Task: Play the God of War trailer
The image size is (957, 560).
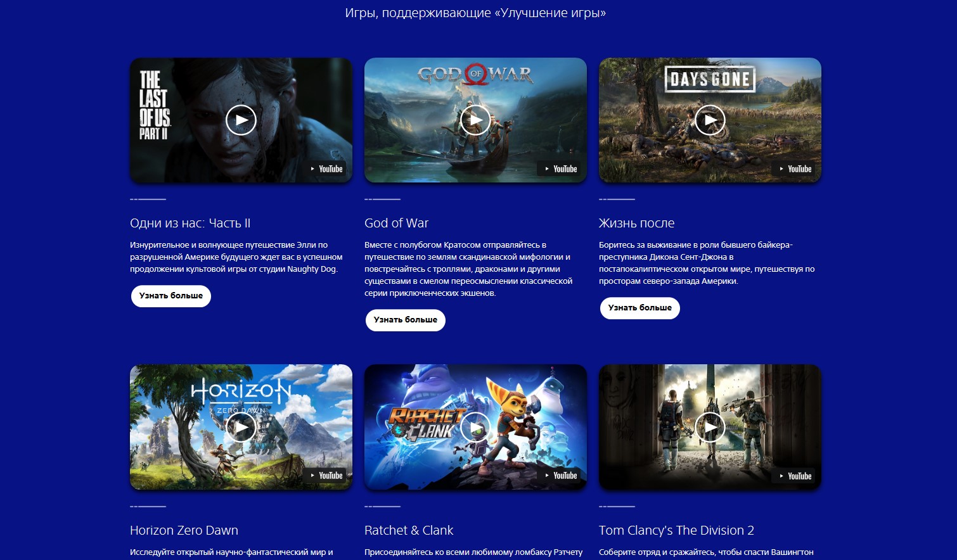Action: [x=475, y=120]
